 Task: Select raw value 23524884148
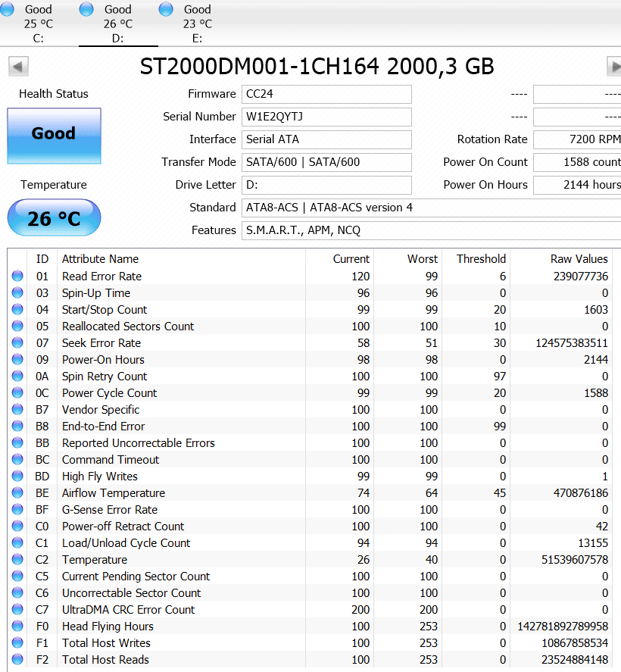pyautogui.click(x=575, y=660)
